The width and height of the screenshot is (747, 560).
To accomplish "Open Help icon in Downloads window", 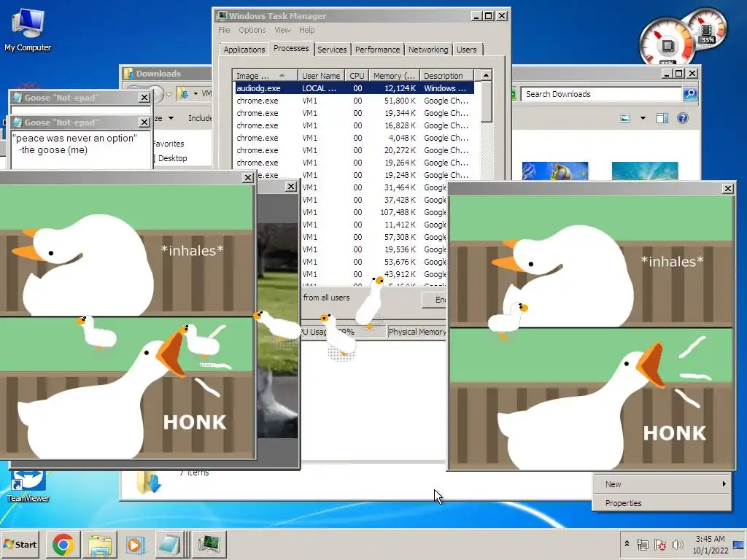I will [x=683, y=118].
